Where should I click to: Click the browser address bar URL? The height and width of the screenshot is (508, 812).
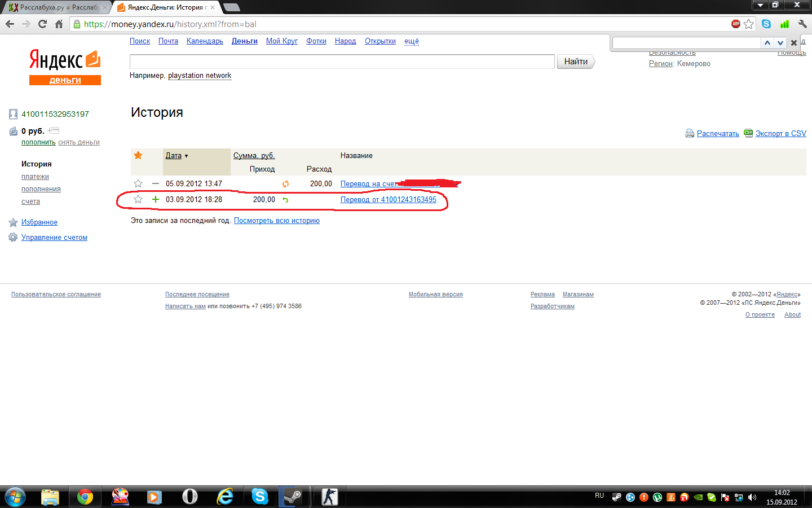point(170,24)
